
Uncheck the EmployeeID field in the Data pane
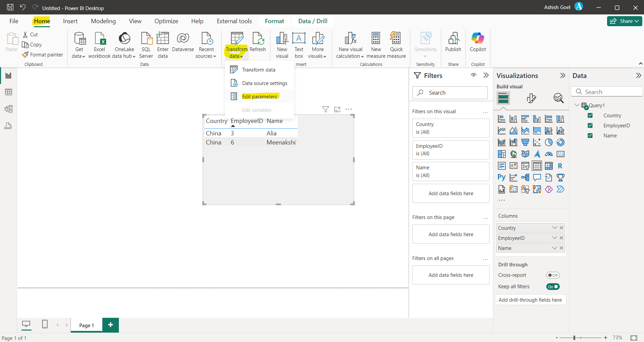[590, 125]
